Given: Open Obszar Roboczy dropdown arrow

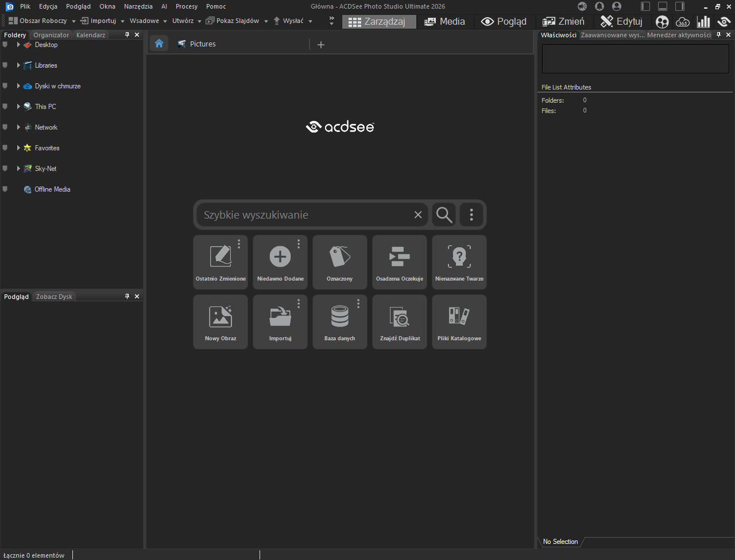Looking at the screenshot, I should tap(73, 21).
